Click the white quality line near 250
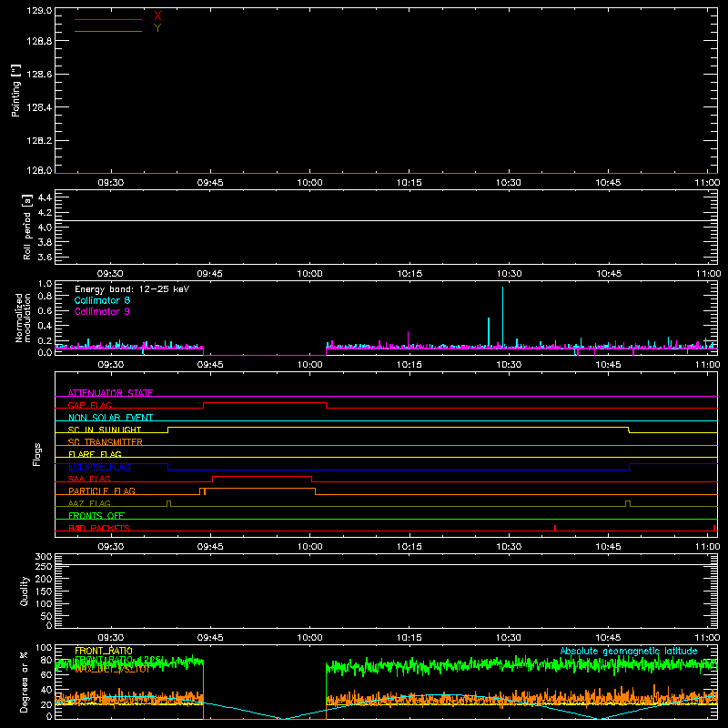The image size is (728, 728). (x=386, y=564)
